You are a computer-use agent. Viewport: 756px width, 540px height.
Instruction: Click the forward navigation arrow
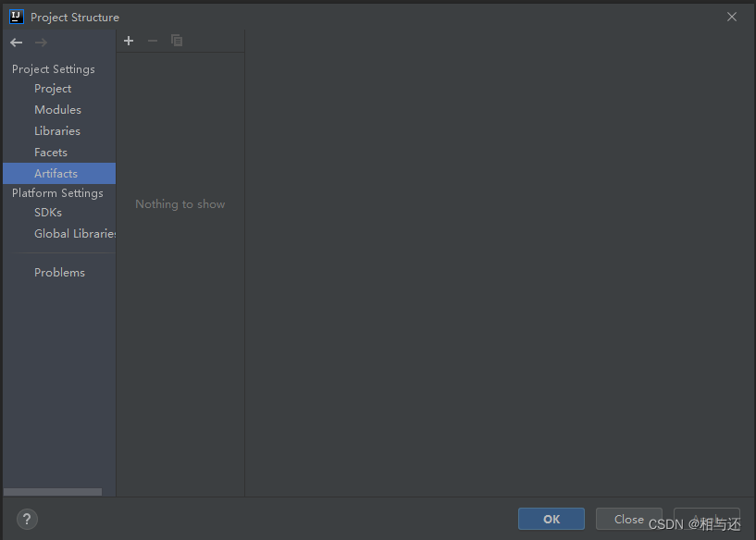41,43
